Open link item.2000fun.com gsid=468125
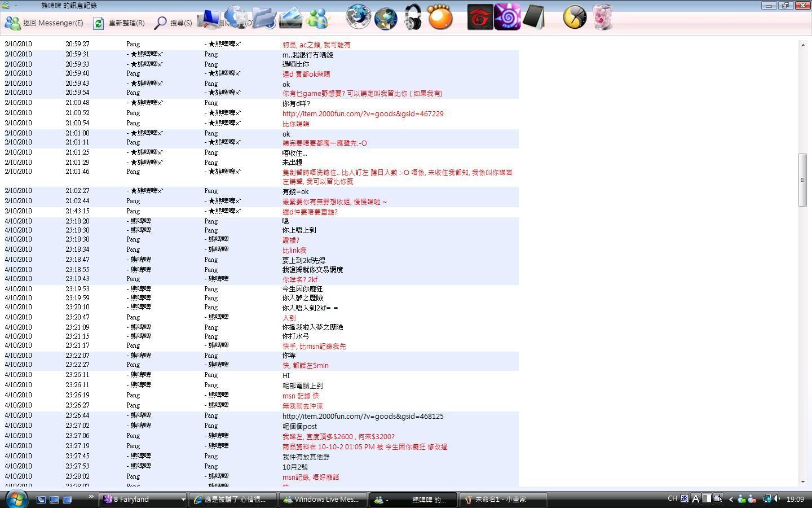The height and width of the screenshot is (508, 812). point(363,416)
